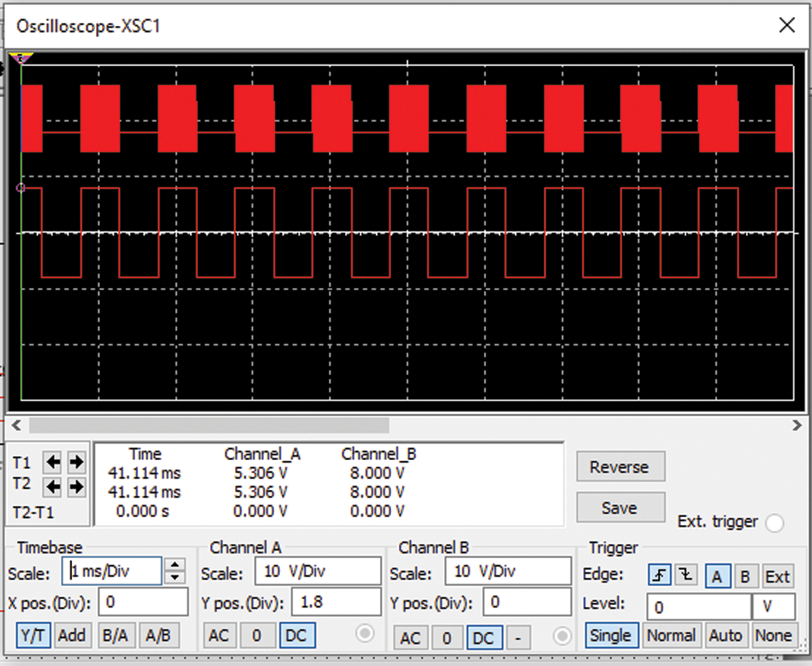Enable the Ext. trigger radio button
The image size is (812, 666).
tap(774, 522)
